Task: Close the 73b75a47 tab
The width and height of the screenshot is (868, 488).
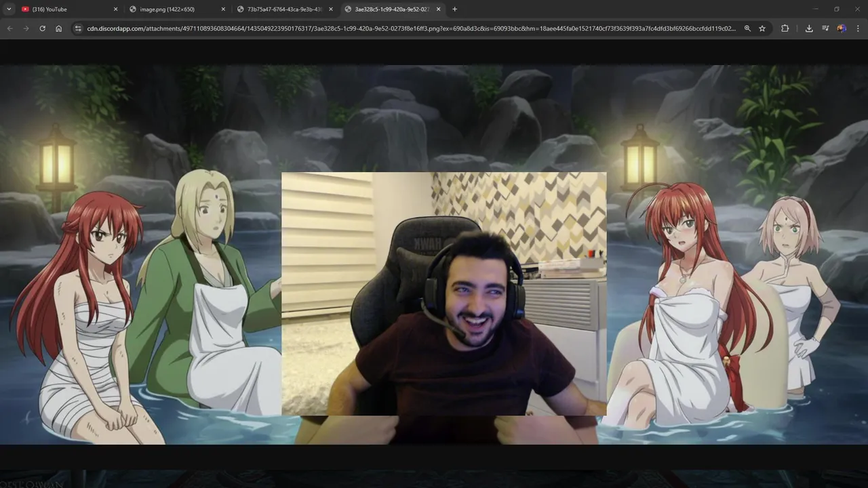Action: point(331,9)
